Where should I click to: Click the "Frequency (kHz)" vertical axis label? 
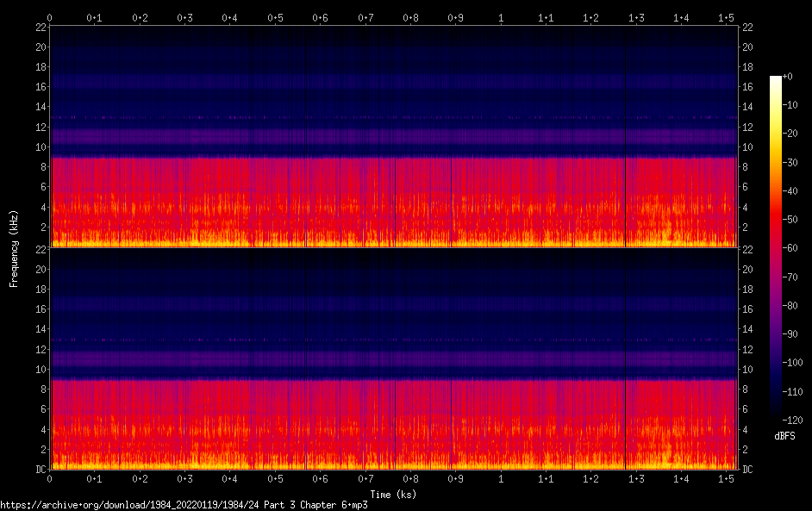(x=14, y=248)
